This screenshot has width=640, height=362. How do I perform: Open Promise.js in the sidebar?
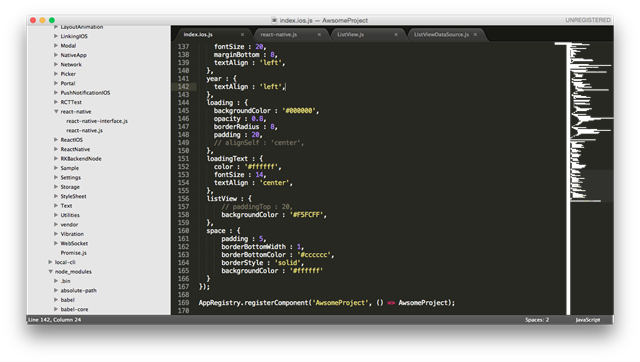tap(73, 253)
